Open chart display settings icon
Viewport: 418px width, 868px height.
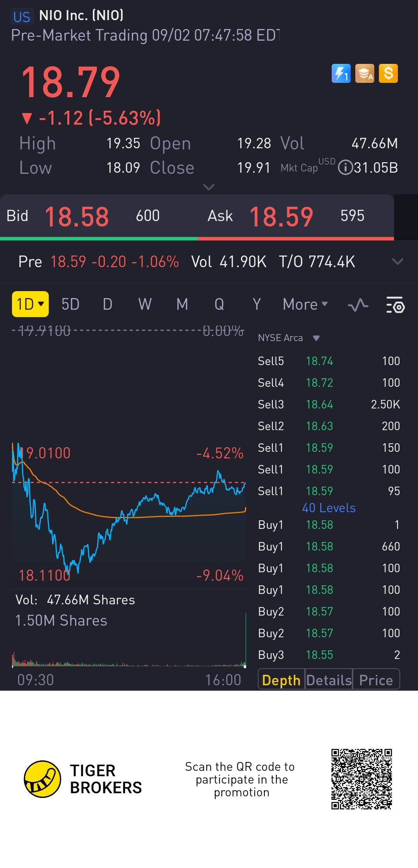click(395, 305)
